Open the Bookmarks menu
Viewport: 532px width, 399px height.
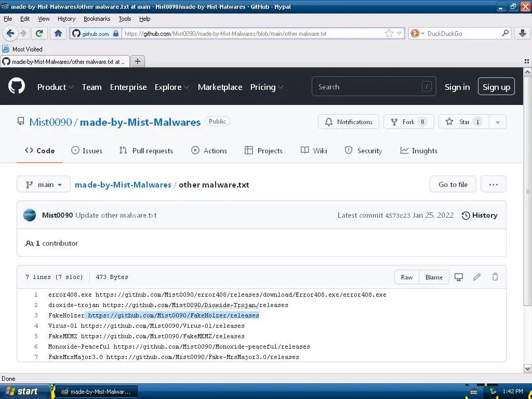[x=97, y=19]
